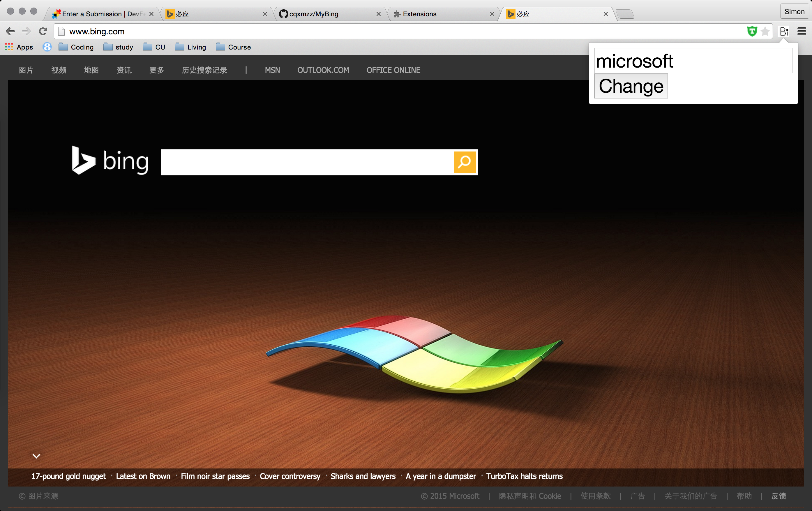This screenshot has height=511, width=812.
Task: Switch to the cqxmzz/MyBing tab
Action: tap(314, 14)
